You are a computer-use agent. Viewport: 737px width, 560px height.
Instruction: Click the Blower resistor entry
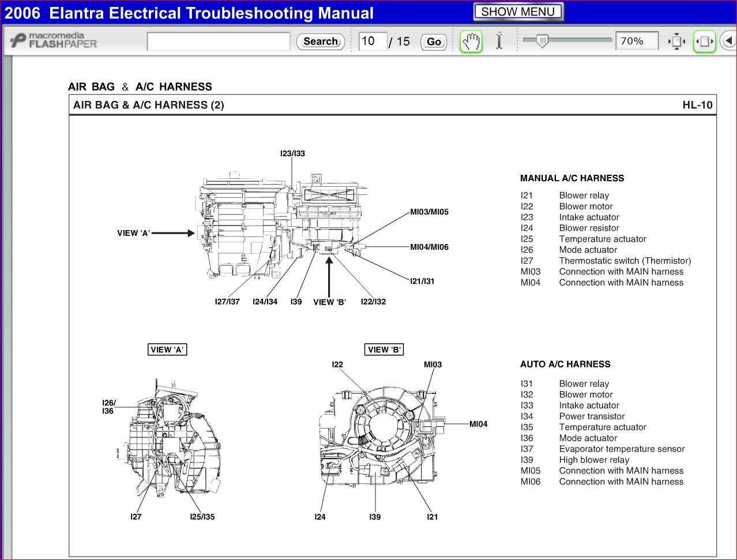[x=589, y=228]
